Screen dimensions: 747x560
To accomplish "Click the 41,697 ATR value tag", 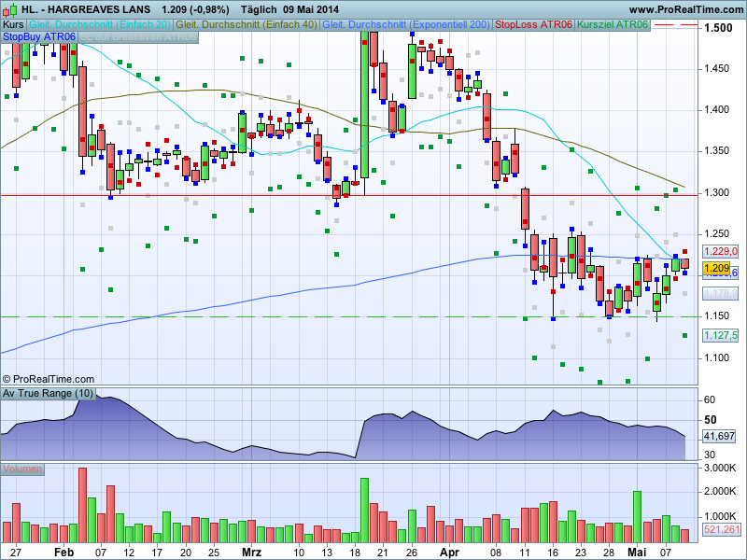I will [718, 436].
